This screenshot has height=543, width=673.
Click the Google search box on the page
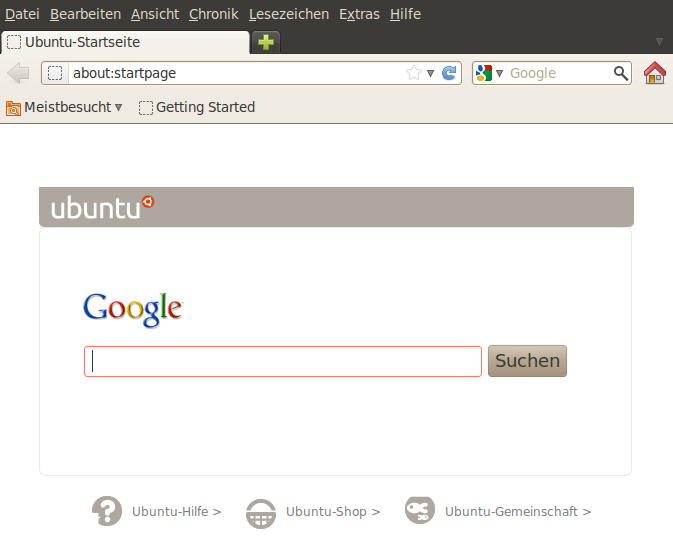[x=283, y=361]
